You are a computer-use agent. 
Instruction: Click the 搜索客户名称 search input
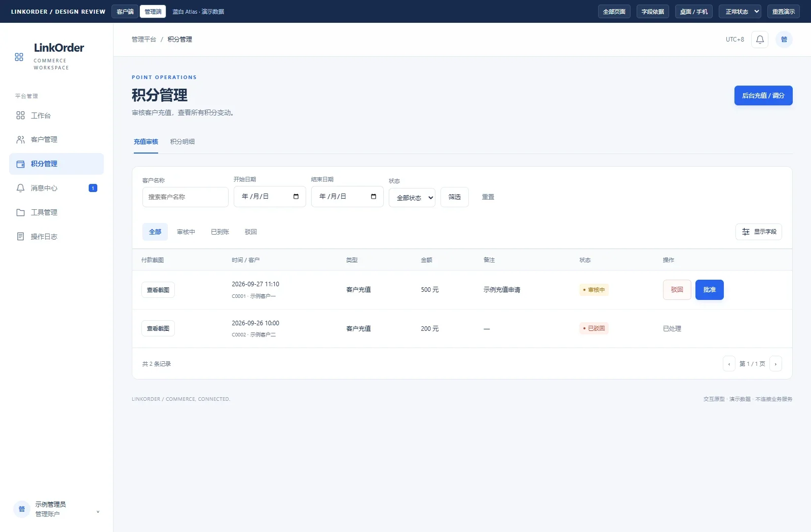tap(186, 197)
